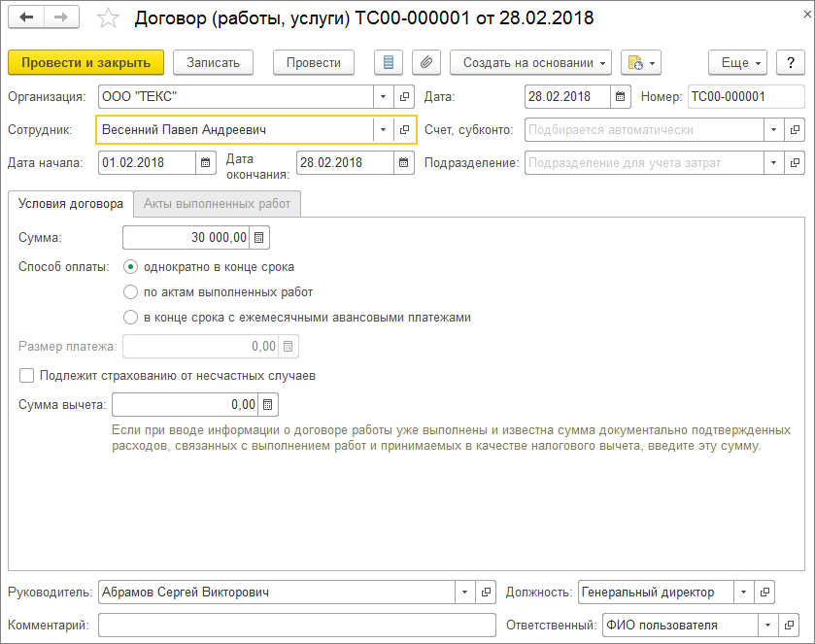Click the back navigation arrow
The height and width of the screenshot is (644, 815).
pos(26,18)
